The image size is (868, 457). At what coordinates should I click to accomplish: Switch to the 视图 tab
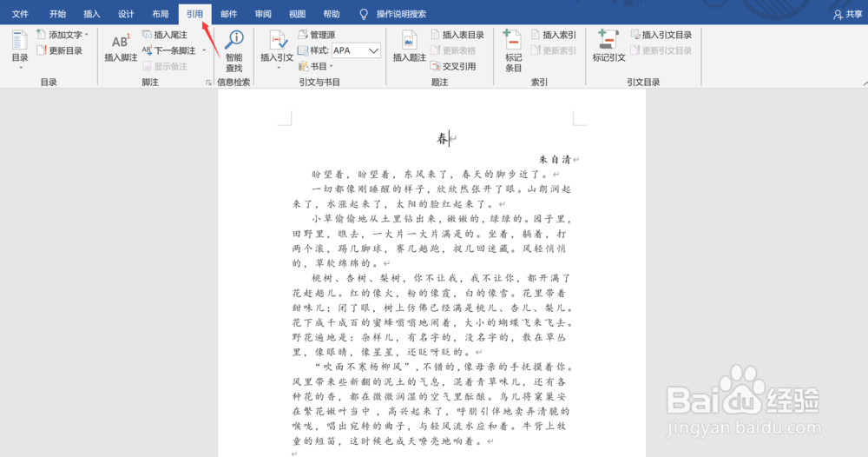tap(297, 14)
